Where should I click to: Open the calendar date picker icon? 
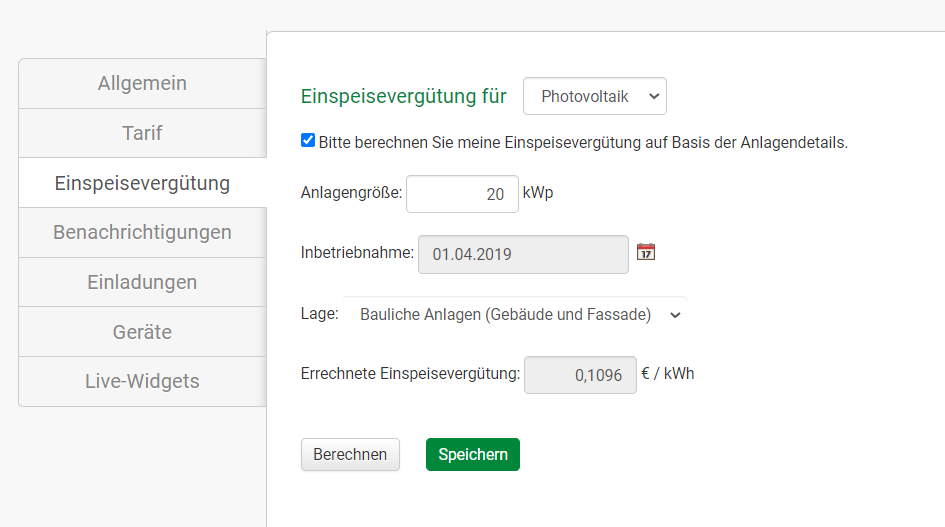tap(646, 252)
